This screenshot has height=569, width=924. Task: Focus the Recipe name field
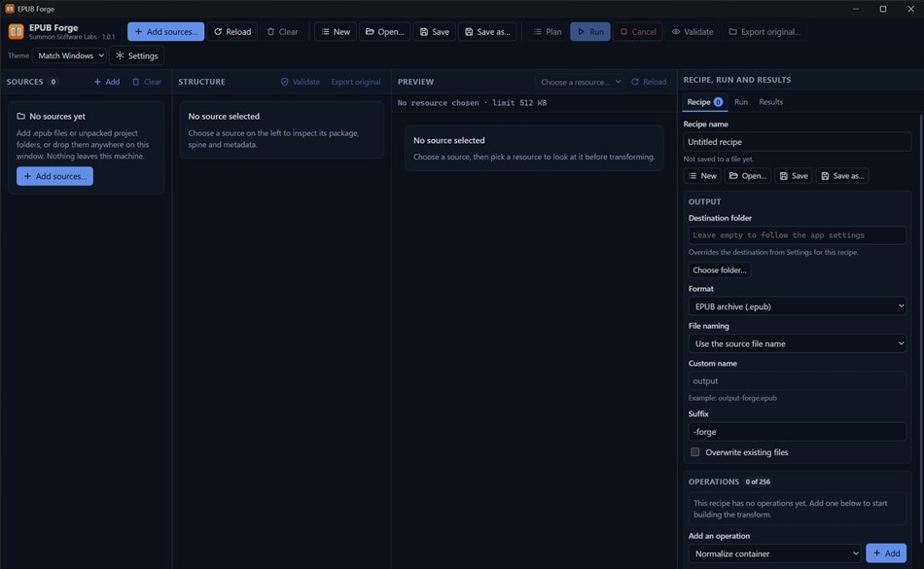797,142
